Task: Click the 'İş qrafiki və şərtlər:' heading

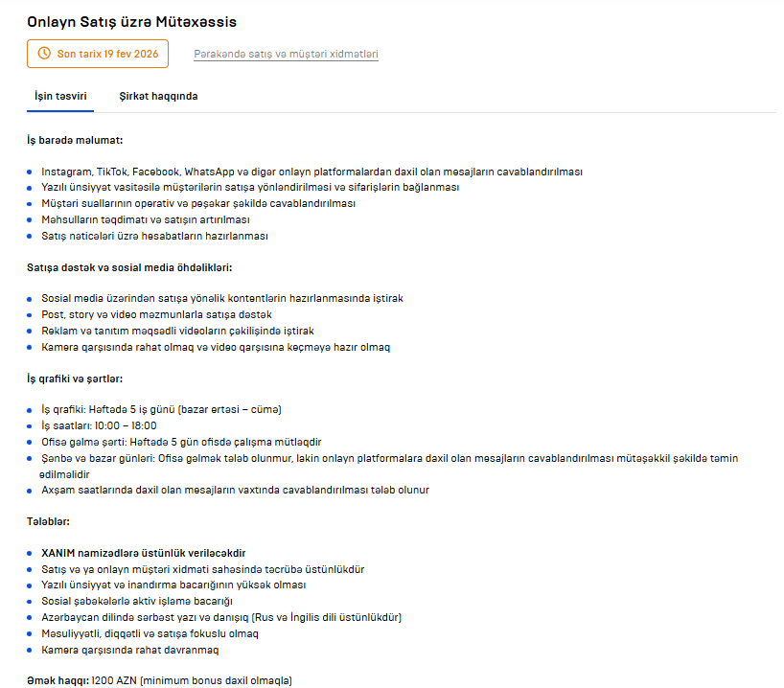Action: click(75, 379)
